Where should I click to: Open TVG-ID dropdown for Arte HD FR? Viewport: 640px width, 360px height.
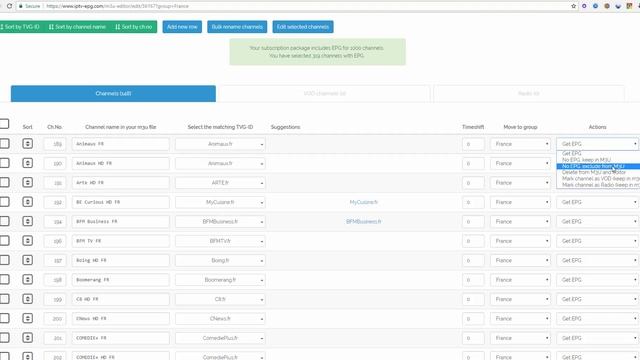[x=220, y=183]
